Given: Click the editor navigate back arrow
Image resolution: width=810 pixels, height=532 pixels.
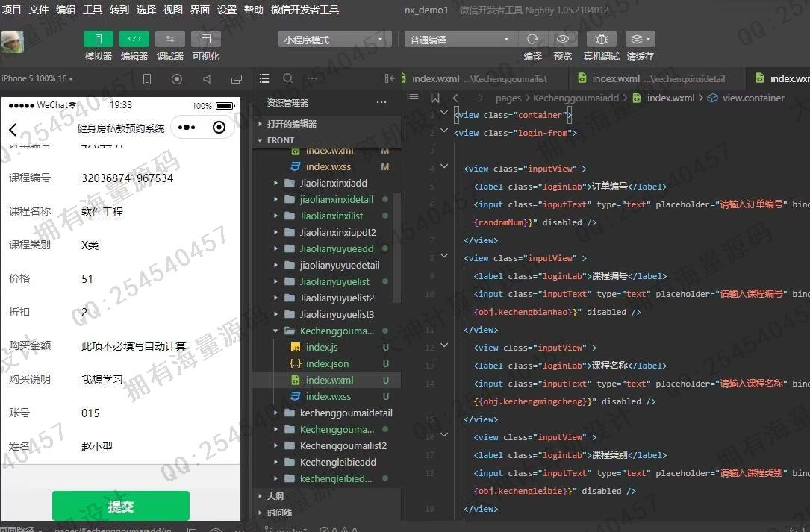Looking at the screenshot, I should coord(457,98).
